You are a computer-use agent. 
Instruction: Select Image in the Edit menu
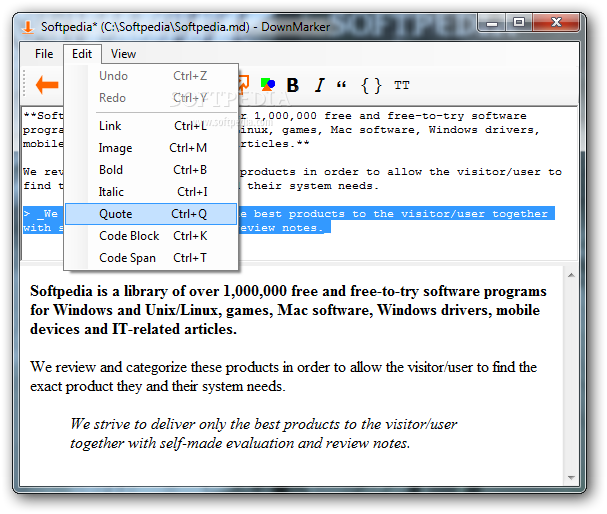[151, 148]
